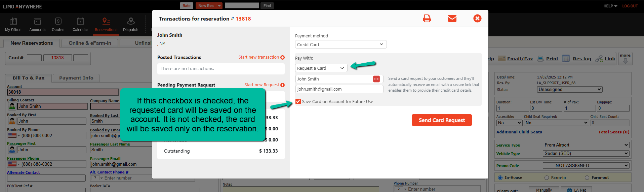The height and width of the screenshot is (192, 644).
Task: Select the Farm-out radio button
Action: pyautogui.click(x=587, y=178)
